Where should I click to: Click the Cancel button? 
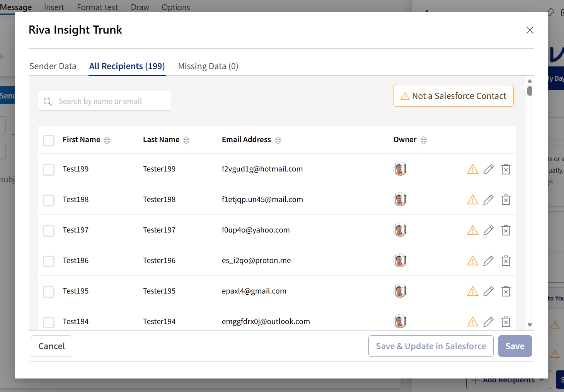tap(51, 346)
